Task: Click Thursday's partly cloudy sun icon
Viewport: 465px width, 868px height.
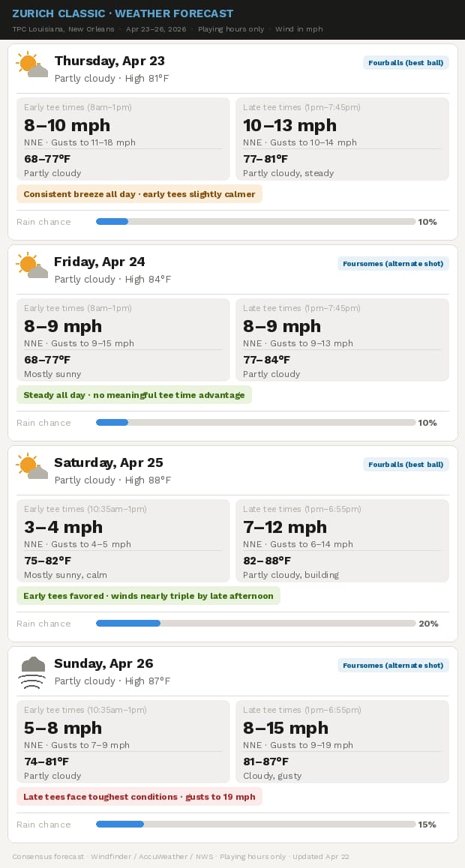Action: [x=32, y=64]
